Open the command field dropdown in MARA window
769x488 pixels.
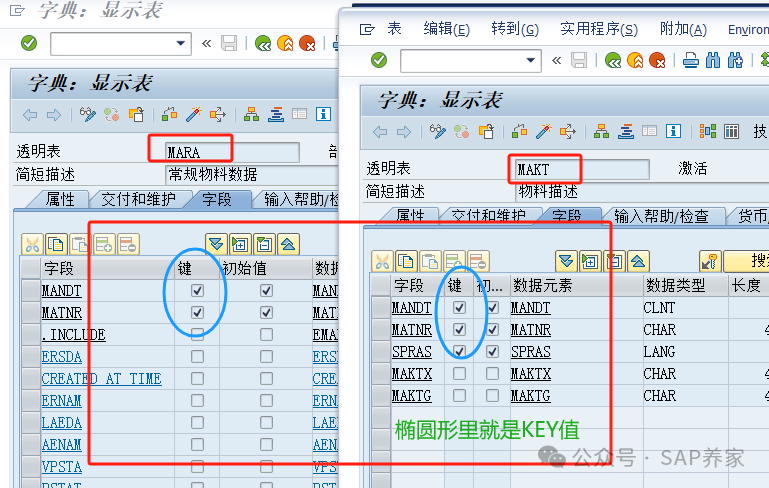click(x=180, y=44)
